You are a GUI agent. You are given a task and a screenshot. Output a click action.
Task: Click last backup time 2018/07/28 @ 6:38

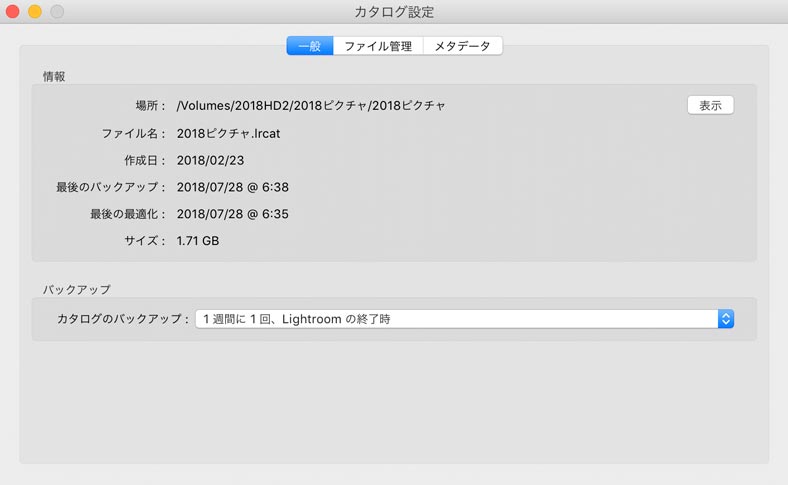click(233, 187)
